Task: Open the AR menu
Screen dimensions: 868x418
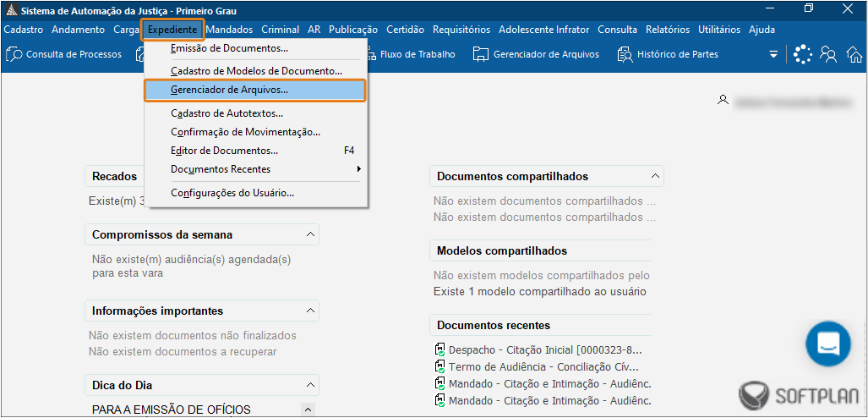Action: [x=314, y=30]
